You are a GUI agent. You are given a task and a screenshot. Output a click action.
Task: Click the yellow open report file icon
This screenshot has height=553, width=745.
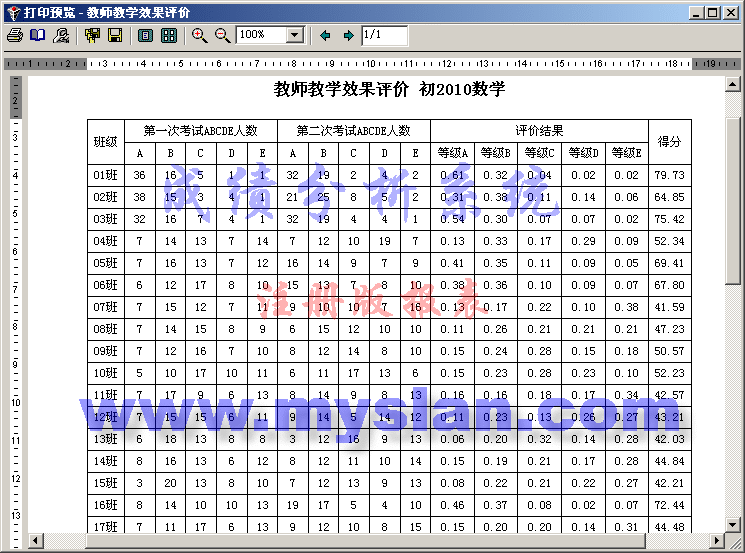[93, 35]
